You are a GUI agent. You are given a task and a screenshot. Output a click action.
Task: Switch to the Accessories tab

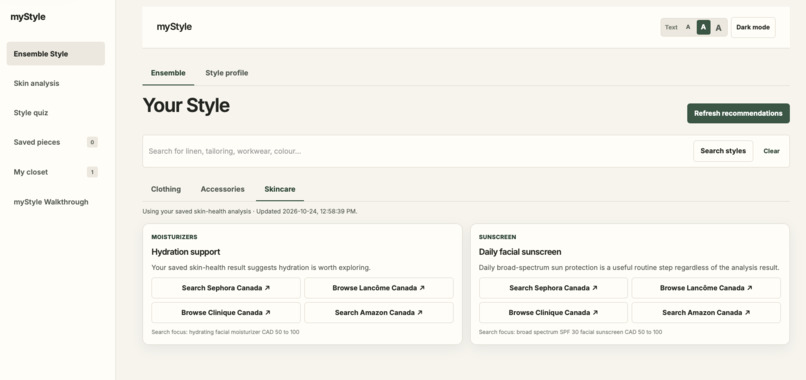coord(223,189)
